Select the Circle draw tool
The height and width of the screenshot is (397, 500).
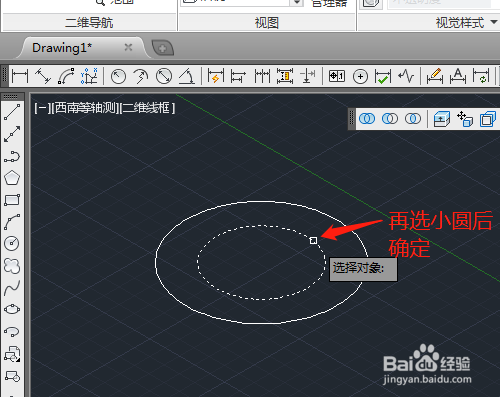tap(12, 243)
